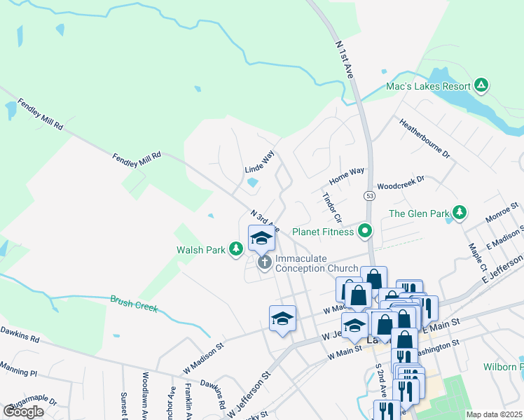Select The Glen Park tree icon
The height and width of the screenshot is (420, 524).
coord(460,212)
